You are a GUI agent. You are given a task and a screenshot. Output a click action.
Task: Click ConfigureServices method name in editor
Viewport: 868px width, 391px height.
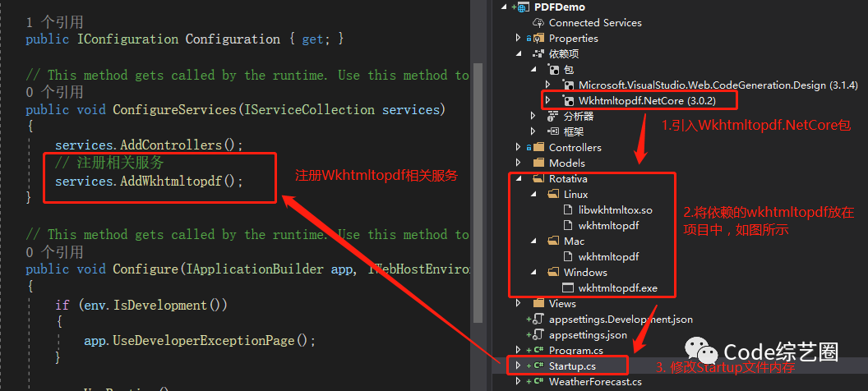pos(175,109)
